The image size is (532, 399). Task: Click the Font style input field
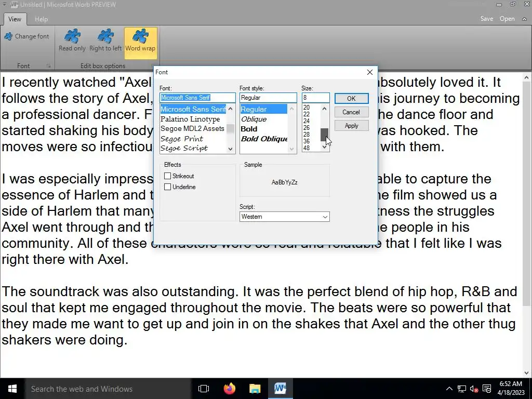(x=268, y=98)
